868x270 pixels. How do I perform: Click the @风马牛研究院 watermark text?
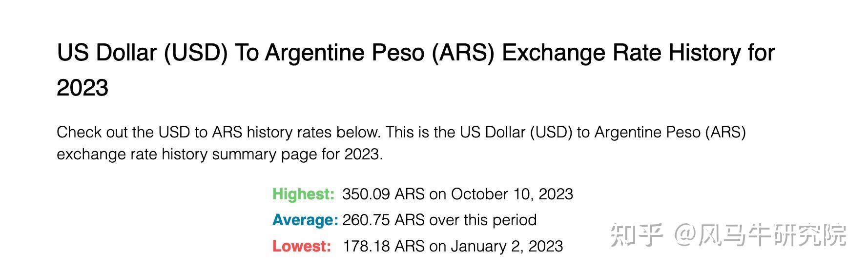pyautogui.click(x=760, y=235)
